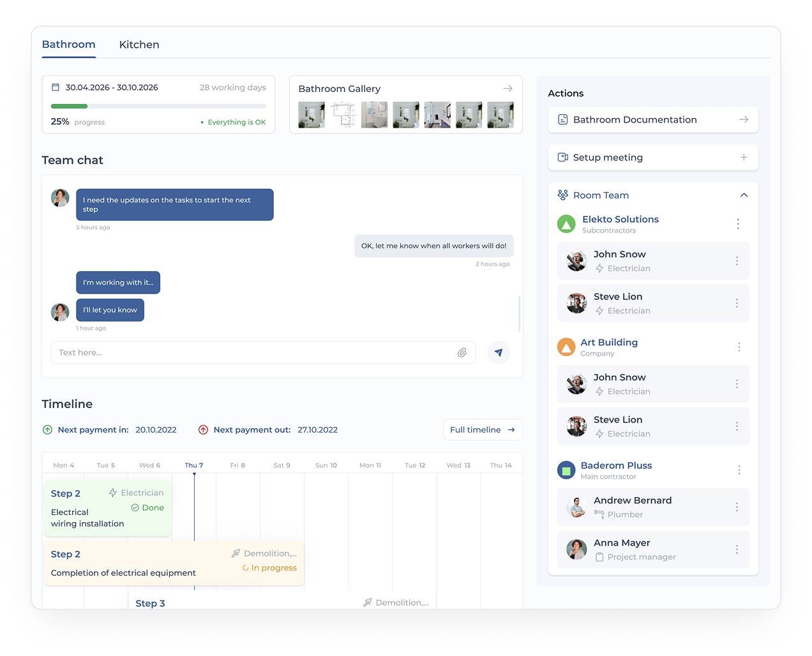Open the Baderom Pluss company link

pyautogui.click(x=616, y=465)
